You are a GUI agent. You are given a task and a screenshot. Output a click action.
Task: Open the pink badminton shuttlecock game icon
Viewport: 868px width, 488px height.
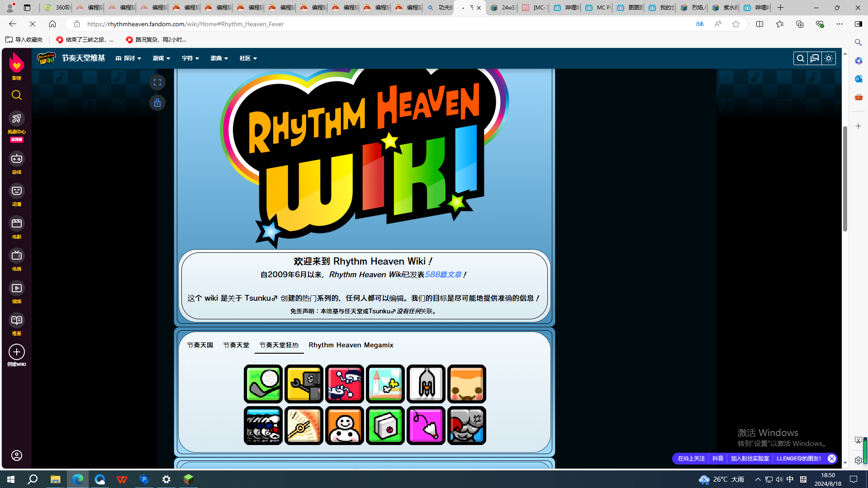pyautogui.click(x=426, y=426)
